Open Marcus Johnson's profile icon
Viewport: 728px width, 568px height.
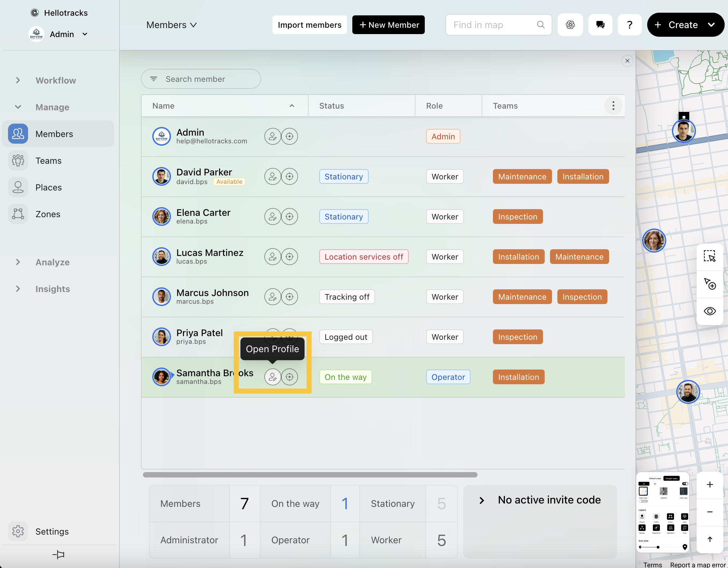[x=272, y=297]
